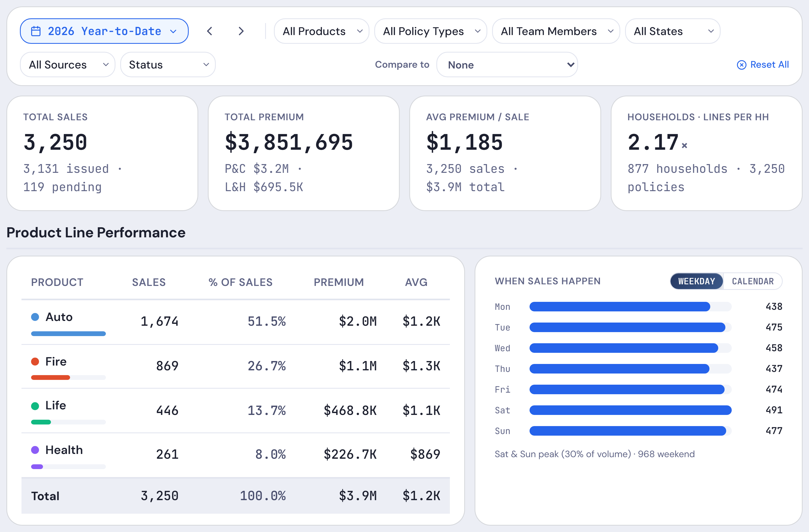Viewport: 809px width, 532px height.
Task: Click the Reset All circle-x icon
Action: 741,65
